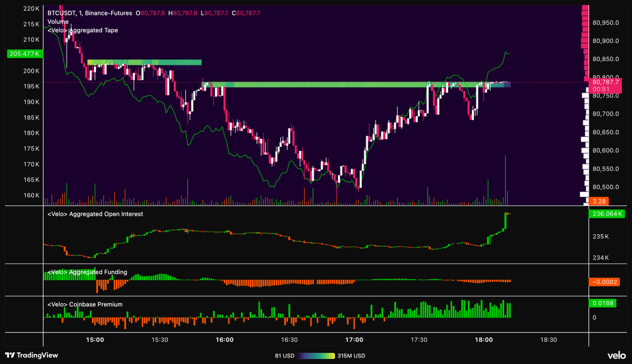The height and width of the screenshot is (364, 632).
Task: Click the low value L80,787.7
Action: [214, 13]
